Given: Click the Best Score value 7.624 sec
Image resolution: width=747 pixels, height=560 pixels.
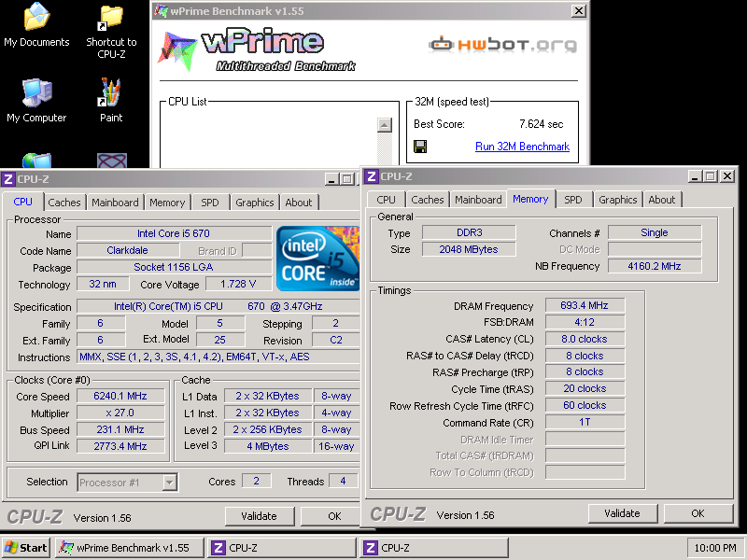Looking at the screenshot, I should [x=542, y=124].
